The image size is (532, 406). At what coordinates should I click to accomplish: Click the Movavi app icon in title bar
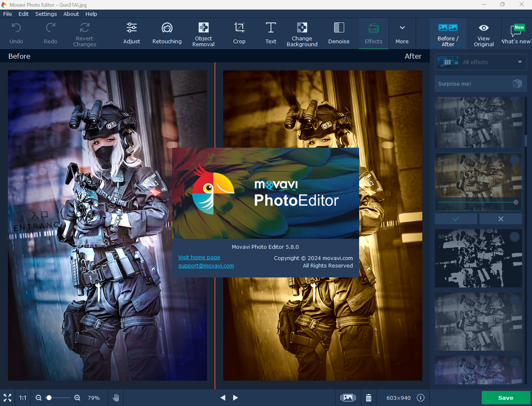pyautogui.click(x=4, y=5)
